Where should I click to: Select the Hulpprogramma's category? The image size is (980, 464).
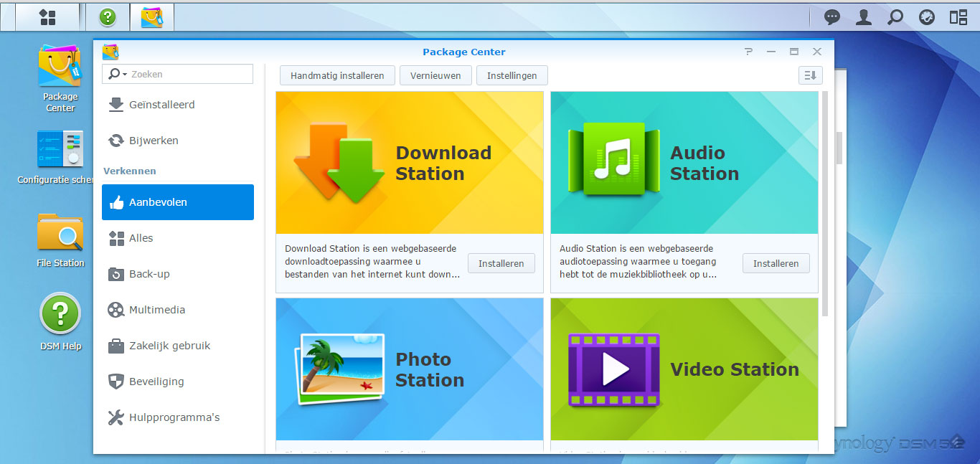[178, 417]
